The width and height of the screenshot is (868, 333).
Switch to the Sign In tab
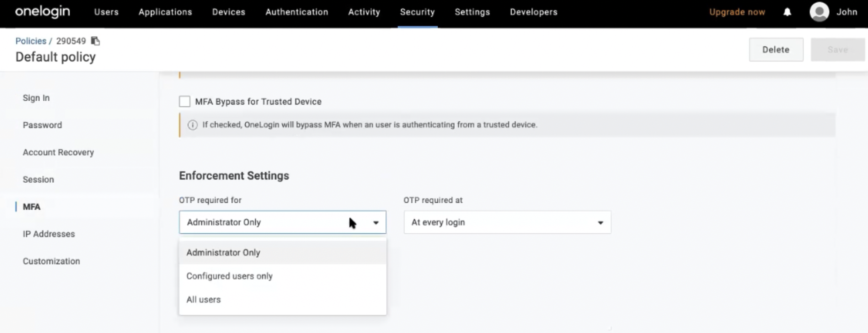click(36, 98)
